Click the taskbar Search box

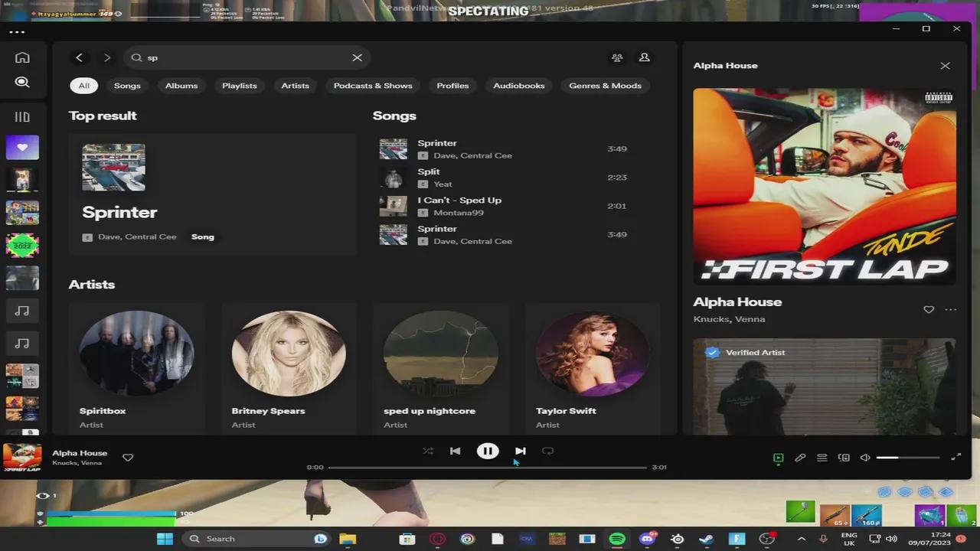(256, 539)
